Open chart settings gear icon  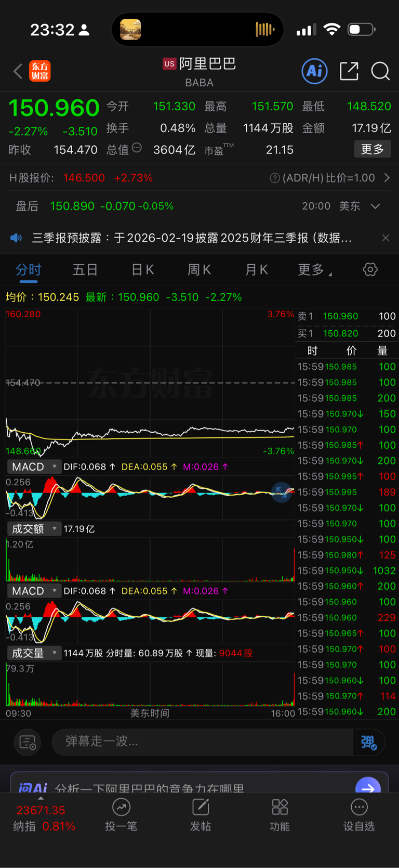click(x=370, y=269)
